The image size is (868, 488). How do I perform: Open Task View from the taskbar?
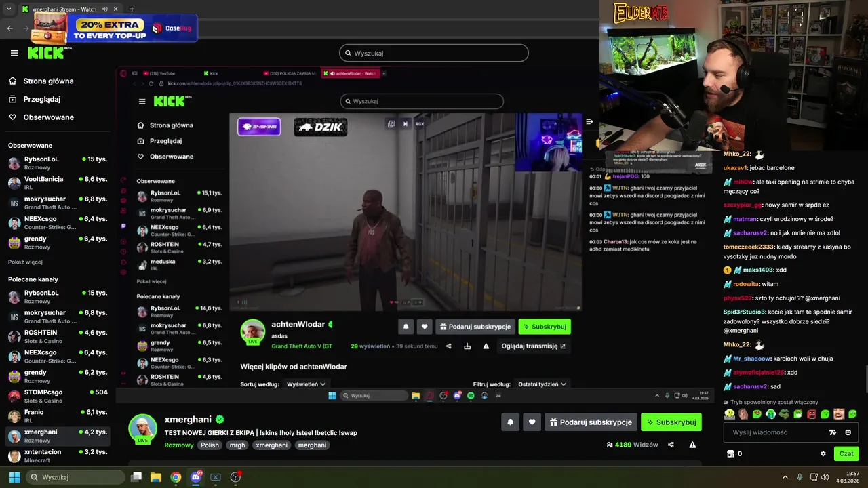pos(136,477)
